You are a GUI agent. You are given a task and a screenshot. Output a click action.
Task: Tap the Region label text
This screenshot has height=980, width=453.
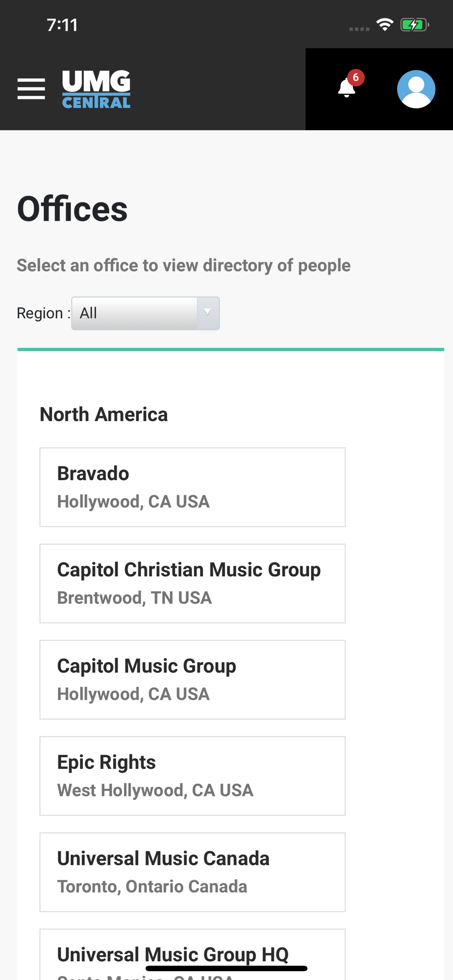tap(41, 313)
